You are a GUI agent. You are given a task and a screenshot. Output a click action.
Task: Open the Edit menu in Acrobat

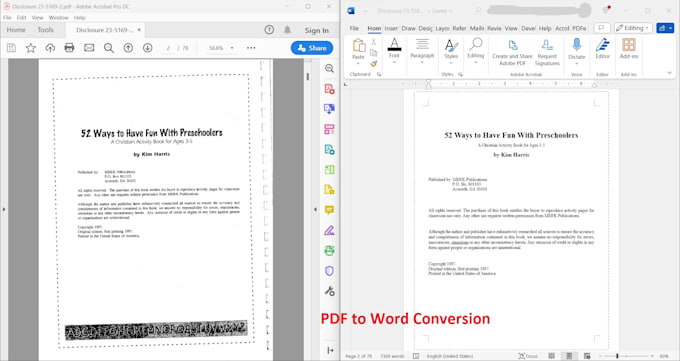21,18
